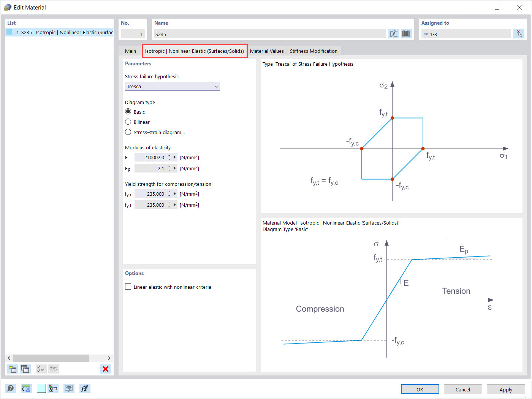The width and height of the screenshot is (532, 399).
Task: Choose the Stress-strain diagram option
Action: click(x=128, y=132)
